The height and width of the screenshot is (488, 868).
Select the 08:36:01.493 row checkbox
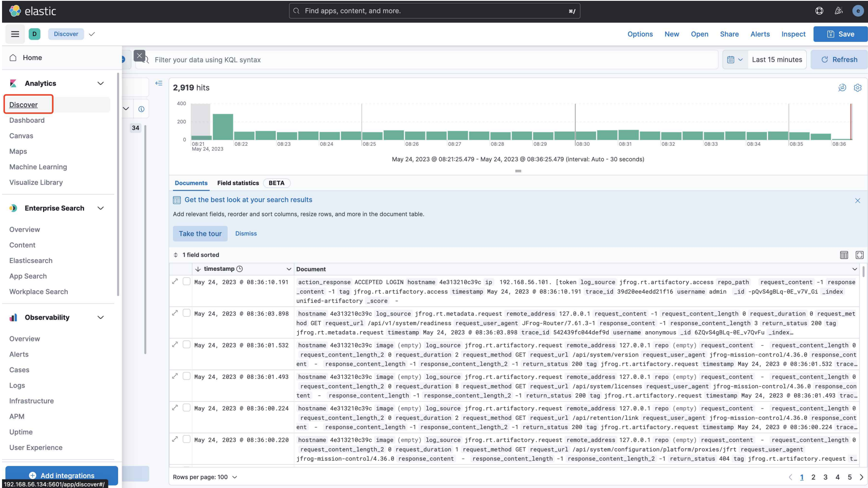click(x=186, y=376)
